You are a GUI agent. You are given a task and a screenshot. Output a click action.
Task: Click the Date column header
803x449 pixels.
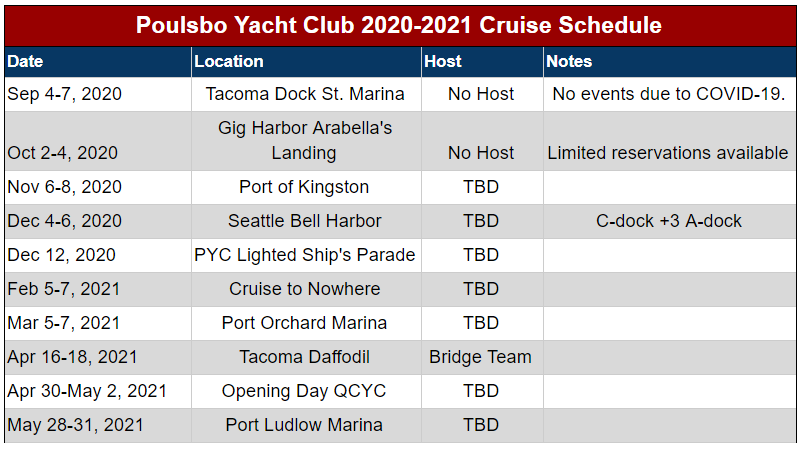click(x=26, y=62)
